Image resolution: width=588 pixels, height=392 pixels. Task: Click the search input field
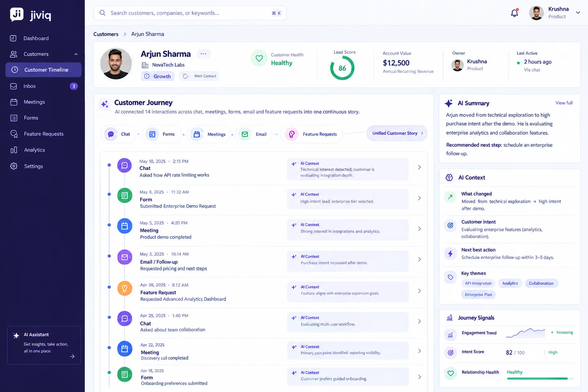(x=190, y=13)
